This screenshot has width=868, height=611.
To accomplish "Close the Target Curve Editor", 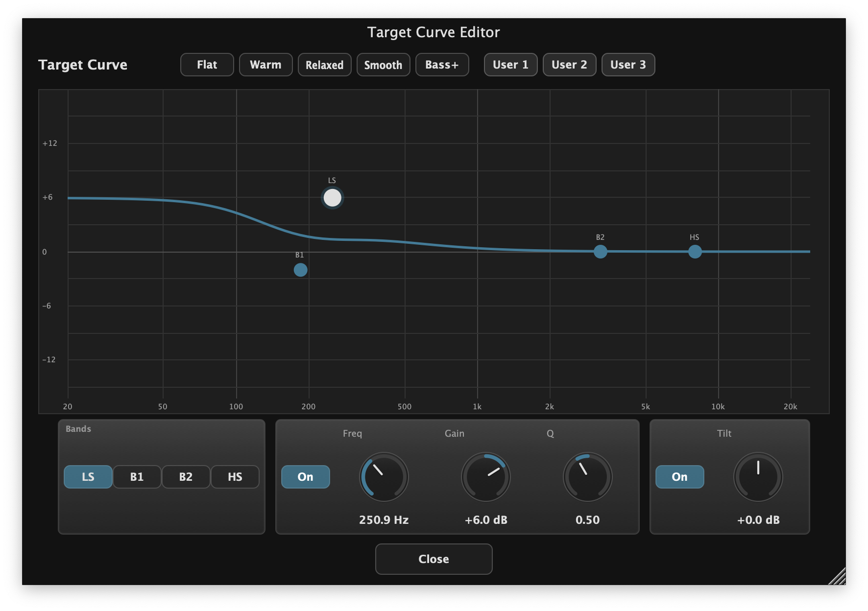I will tap(434, 559).
